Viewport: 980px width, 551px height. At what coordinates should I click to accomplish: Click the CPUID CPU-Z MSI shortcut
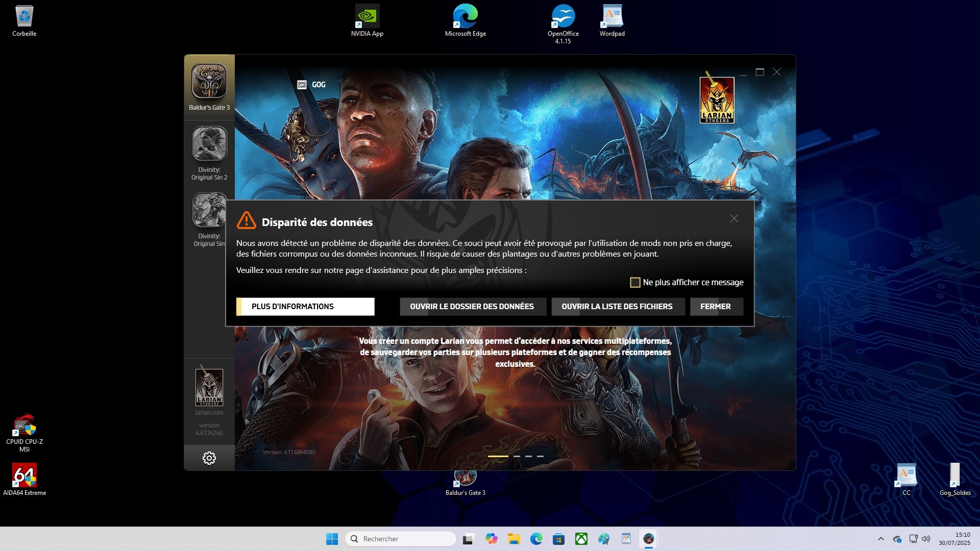[24, 433]
